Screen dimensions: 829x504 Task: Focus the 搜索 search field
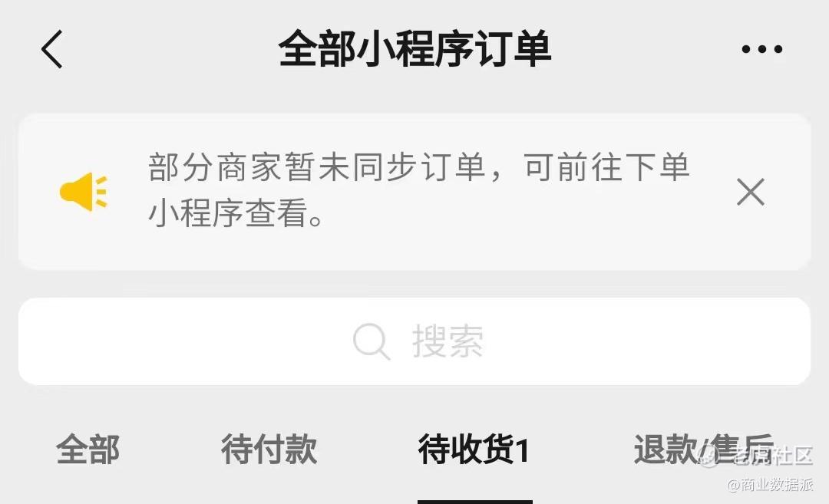[x=414, y=341]
